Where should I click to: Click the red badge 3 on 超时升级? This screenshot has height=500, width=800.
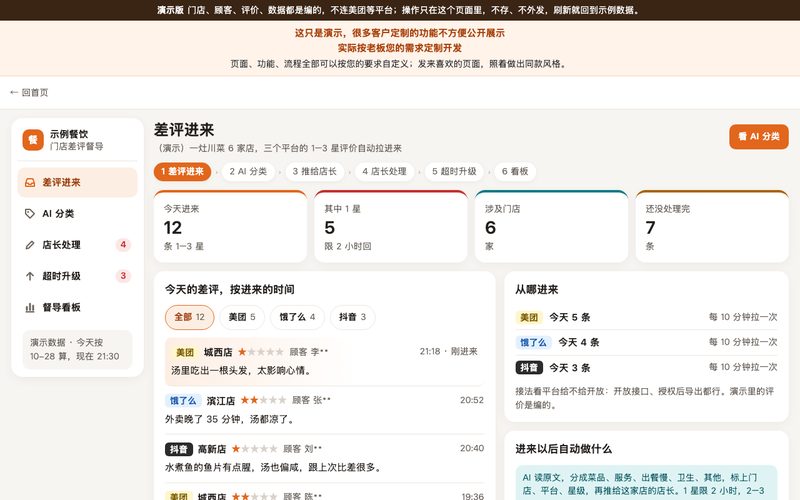pos(123,276)
